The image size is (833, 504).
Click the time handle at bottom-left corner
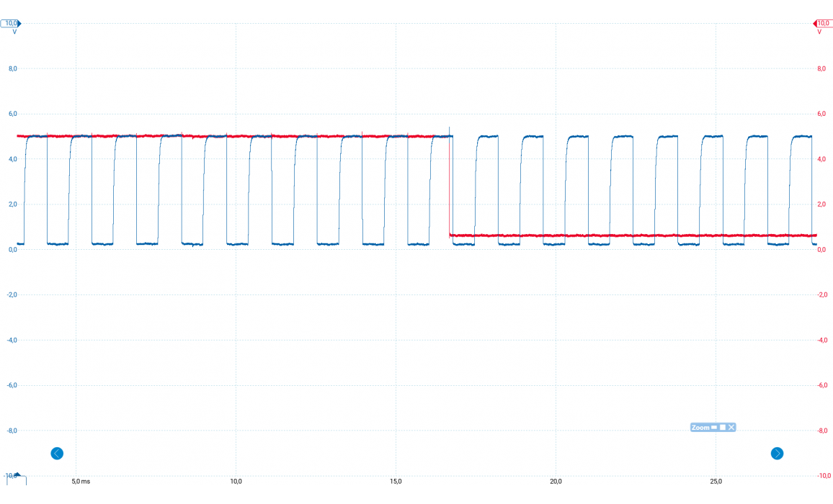point(17,478)
